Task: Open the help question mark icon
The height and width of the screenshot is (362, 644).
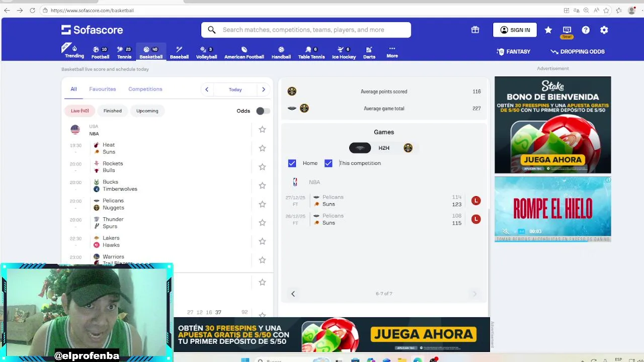Action: coord(586,30)
